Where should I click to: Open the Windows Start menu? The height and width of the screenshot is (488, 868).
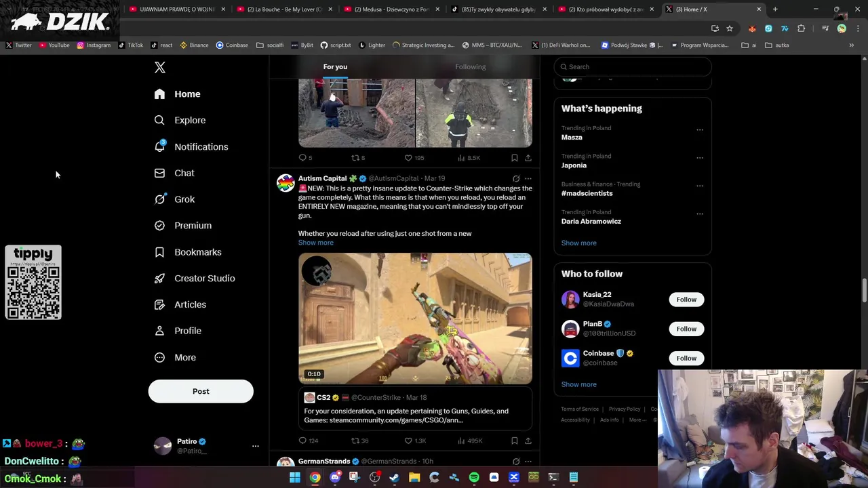(x=295, y=478)
